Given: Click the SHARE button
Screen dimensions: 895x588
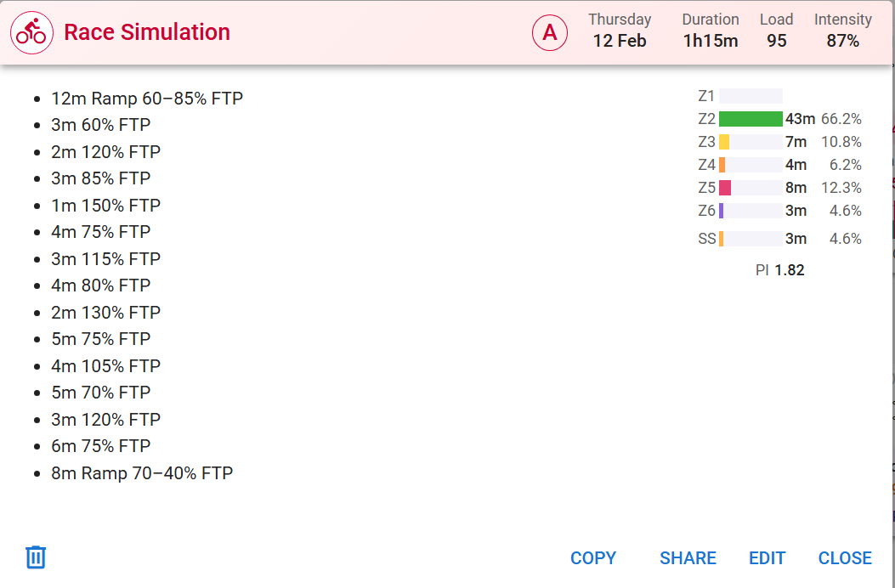Looking at the screenshot, I should tap(688, 558).
